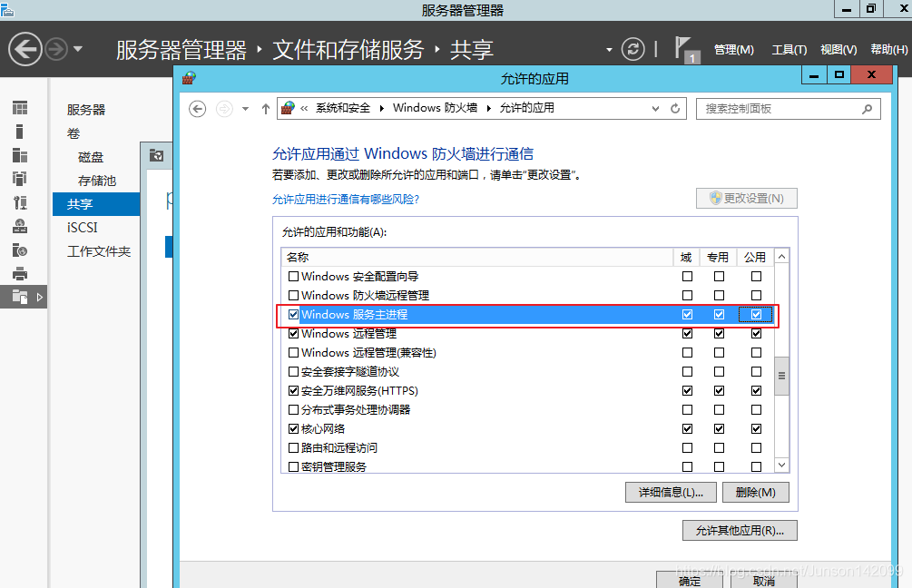Select the print services icon in sidebar
Viewport: 912px width, 588px height.
coord(20,273)
